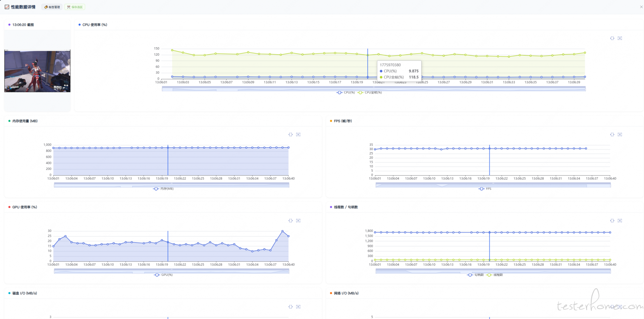Screen dimensions: 644x319
Task: Click clear selection icon on CPU chart
Action: 620,38
